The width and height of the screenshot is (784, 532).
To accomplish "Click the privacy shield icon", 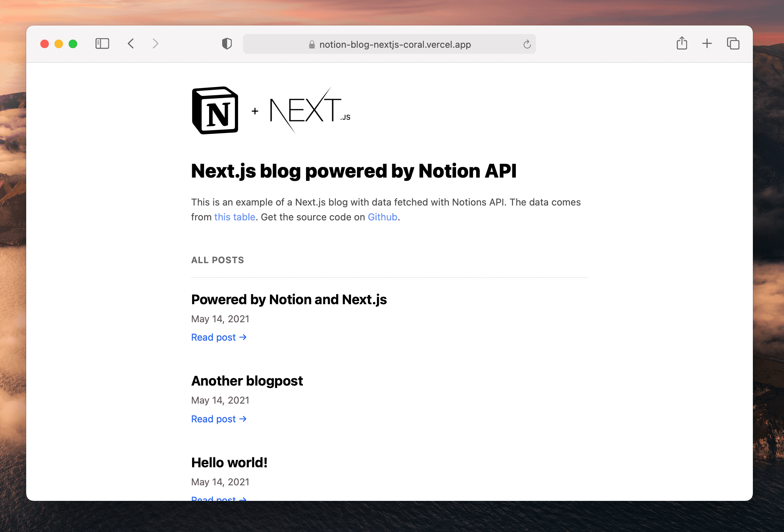I will 227,44.
